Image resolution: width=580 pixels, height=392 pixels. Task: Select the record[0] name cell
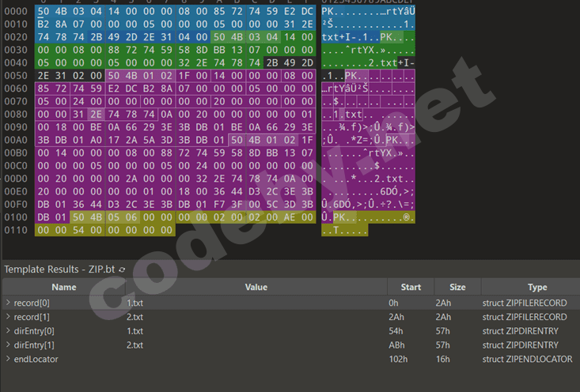[32, 303]
